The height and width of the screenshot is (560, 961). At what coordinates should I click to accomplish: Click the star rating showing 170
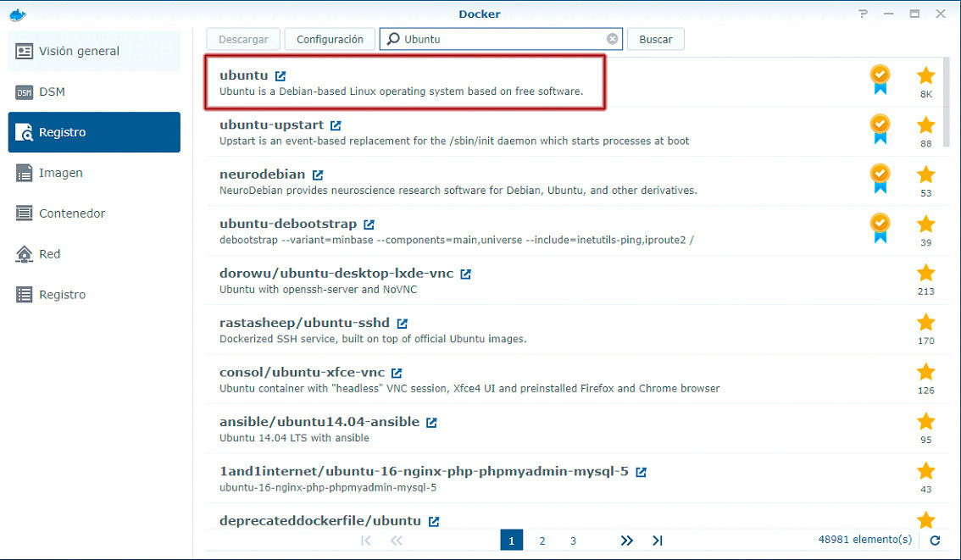click(x=925, y=330)
